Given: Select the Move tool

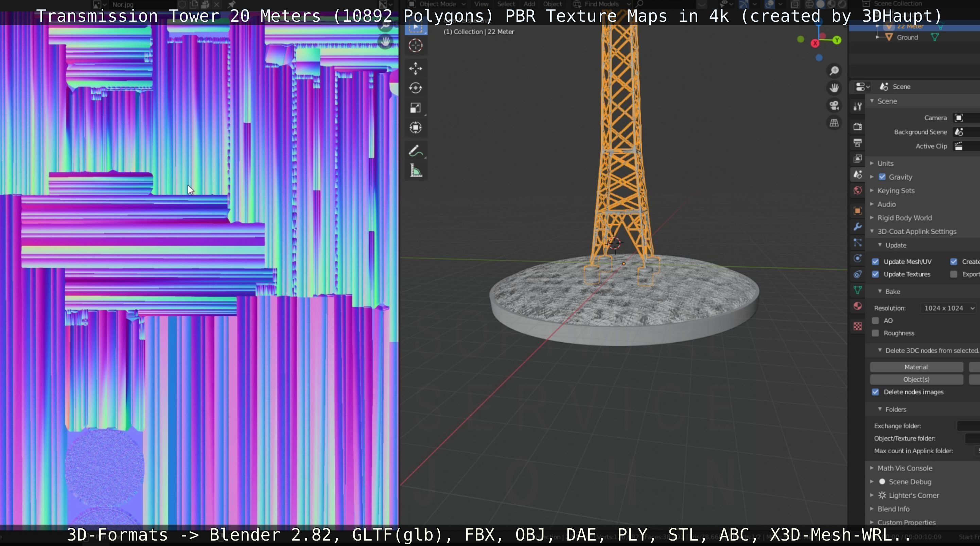Looking at the screenshot, I should 416,69.
